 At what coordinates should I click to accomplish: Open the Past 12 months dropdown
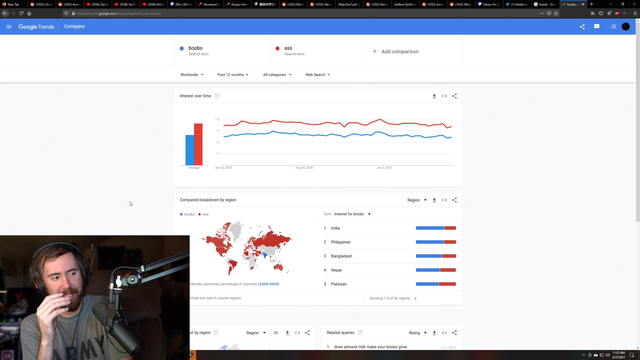click(x=233, y=75)
